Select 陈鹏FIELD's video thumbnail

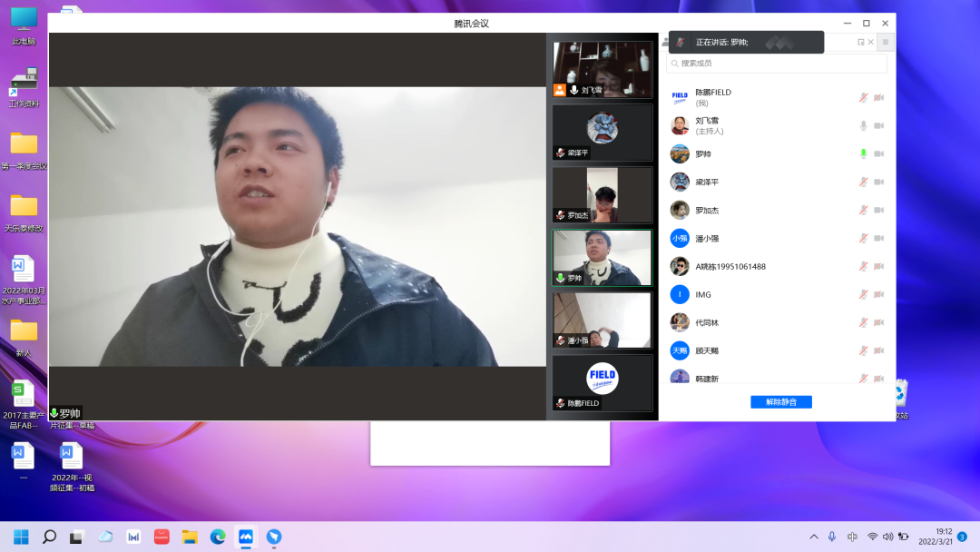point(603,382)
